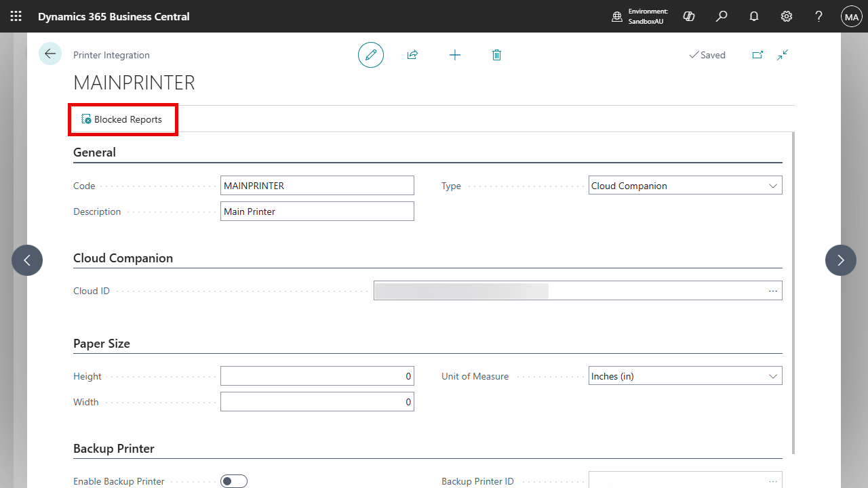
Task: Open the search magnifier in header
Action: click(722, 16)
